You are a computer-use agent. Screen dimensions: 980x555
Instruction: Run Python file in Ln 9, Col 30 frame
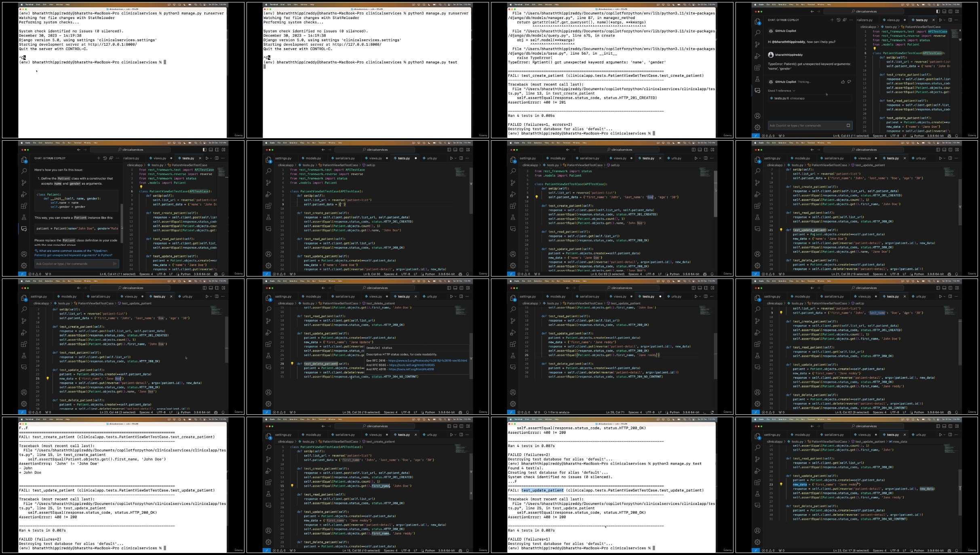[451, 158]
